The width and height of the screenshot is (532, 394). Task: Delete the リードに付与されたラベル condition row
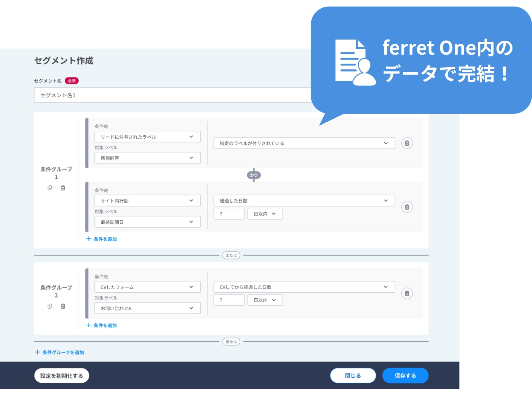[x=407, y=143]
